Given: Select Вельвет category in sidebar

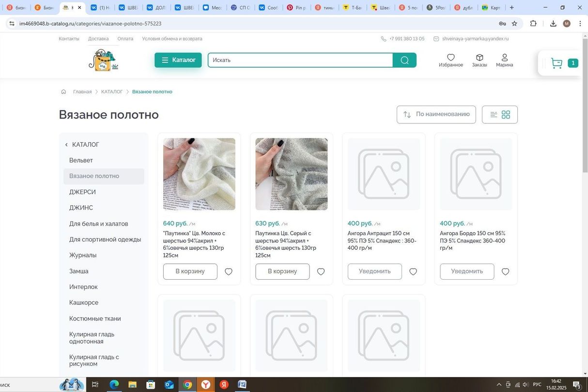Looking at the screenshot, I should click(x=81, y=160).
